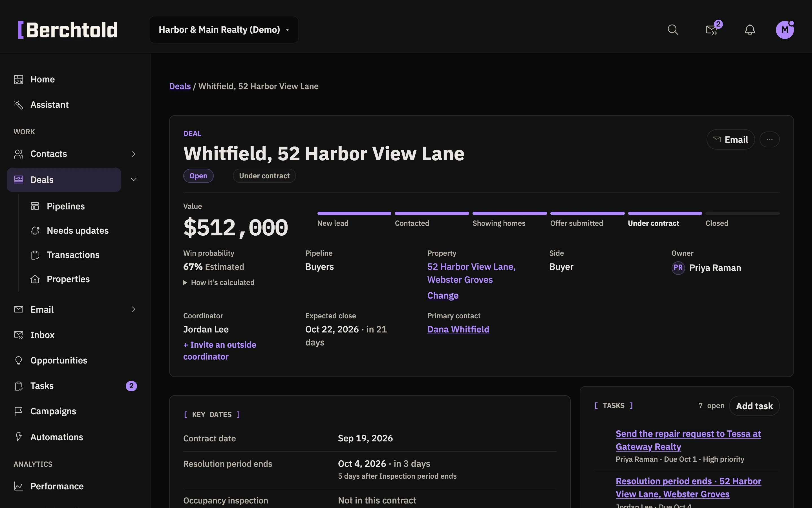Follow the Deals breadcrumb link
Screen dimensions: 812x508
180,86
